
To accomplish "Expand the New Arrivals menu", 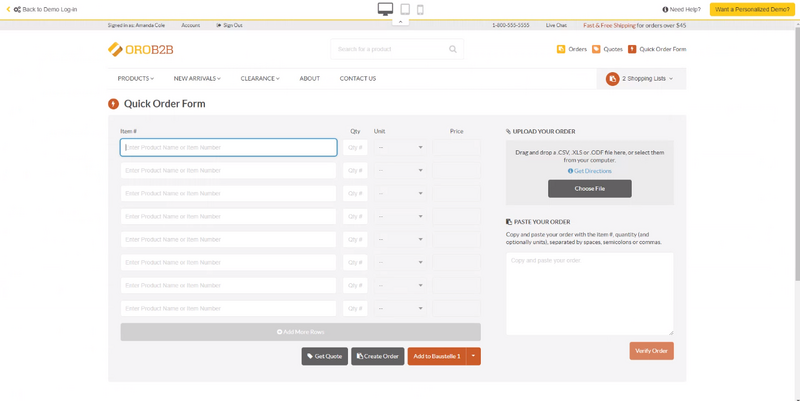I will click(196, 78).
